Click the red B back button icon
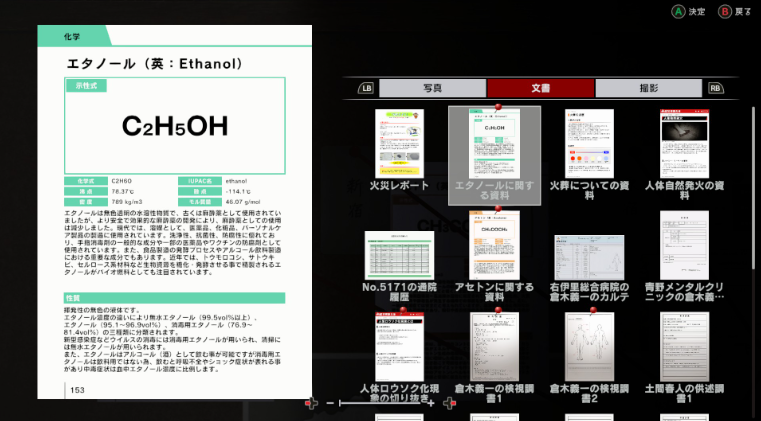Viewport: 761px width, 421px height. pos(725,12)
